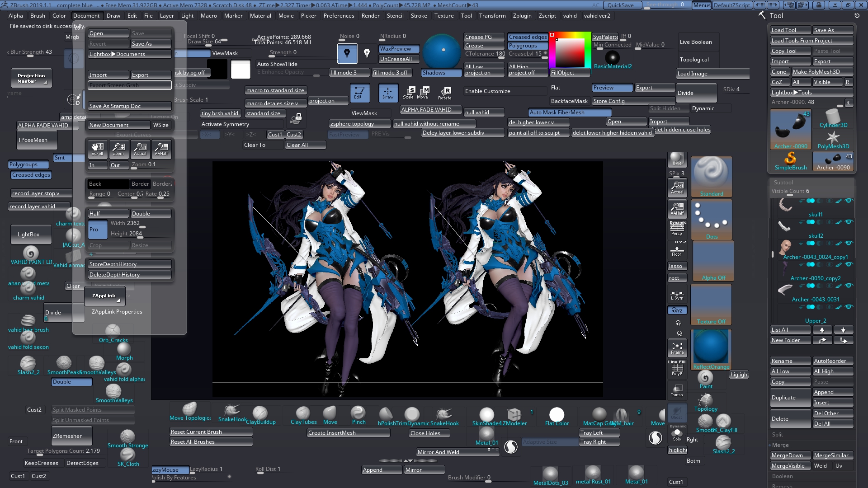Open Lightbox Documents browser
The image size is (868, 488).
click(x=129, y=54)
